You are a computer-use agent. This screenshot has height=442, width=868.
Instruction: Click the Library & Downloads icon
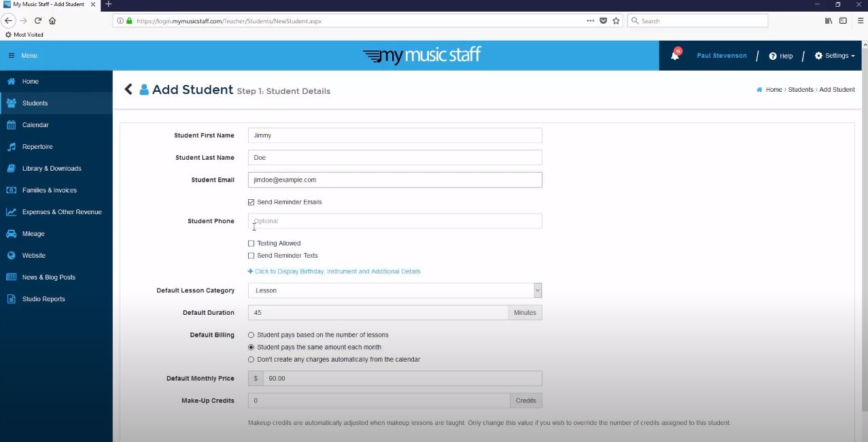pos(11,169)
